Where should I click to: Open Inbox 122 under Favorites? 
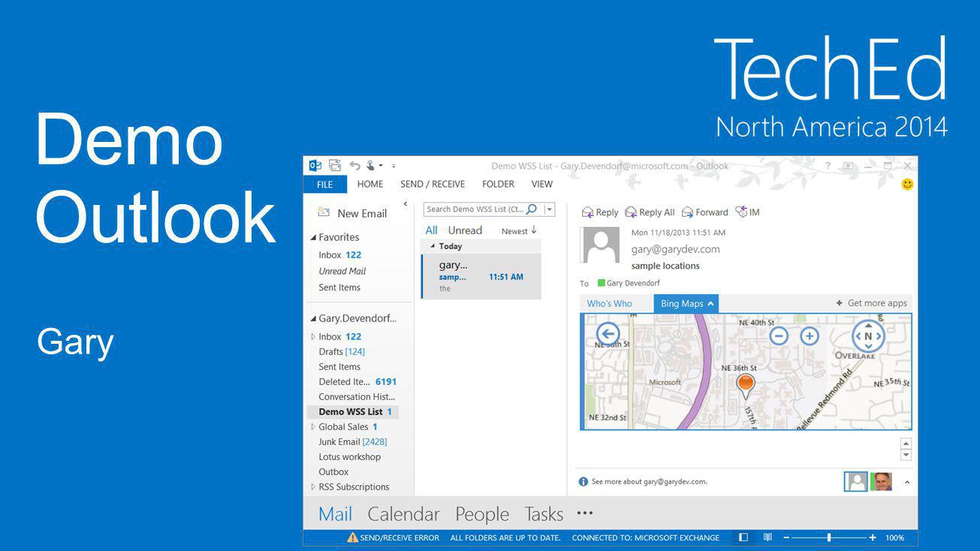pyautogui.click(x=339, y=255)
